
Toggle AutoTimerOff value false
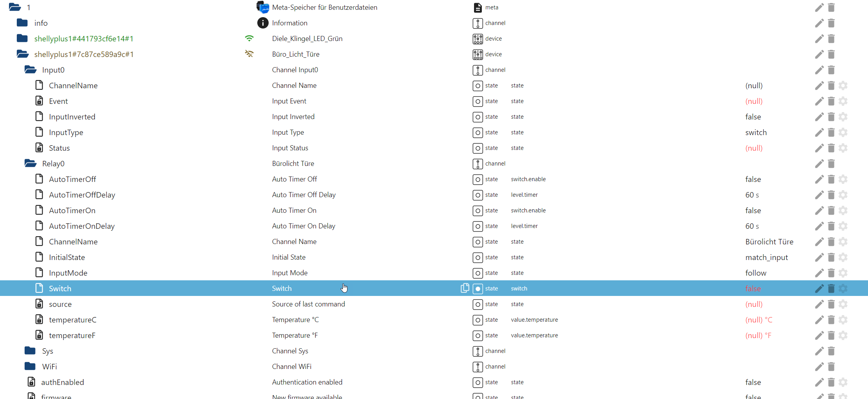tap(753, 179)
